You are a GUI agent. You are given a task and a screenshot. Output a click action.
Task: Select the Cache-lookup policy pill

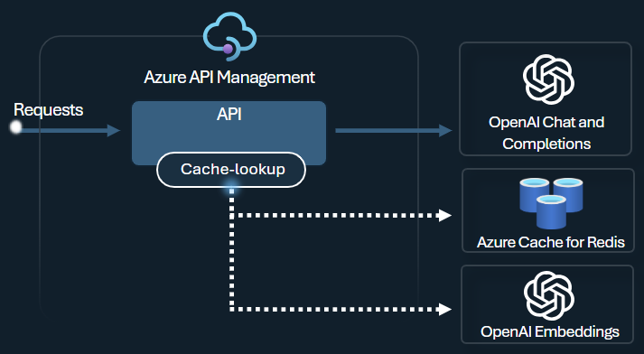tap(231, 170)
